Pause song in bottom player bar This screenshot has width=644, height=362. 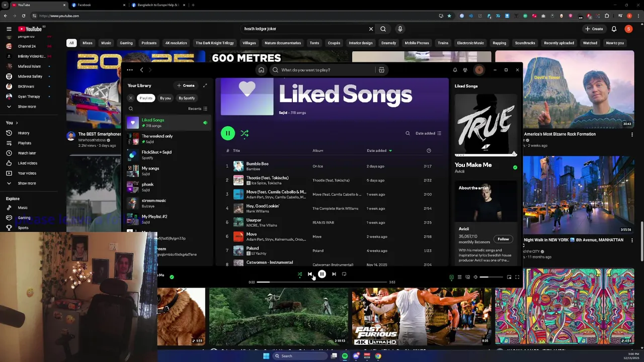[322, 274]
